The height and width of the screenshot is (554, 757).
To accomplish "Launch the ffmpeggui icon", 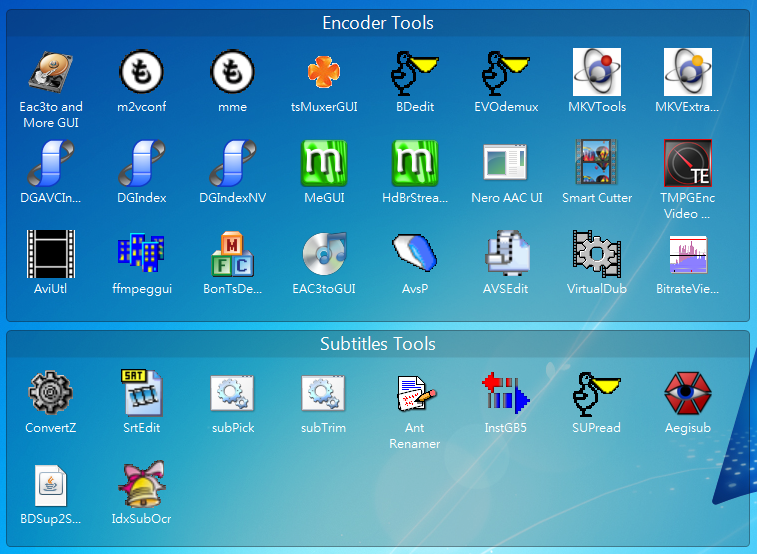I will tap(141, 252).
